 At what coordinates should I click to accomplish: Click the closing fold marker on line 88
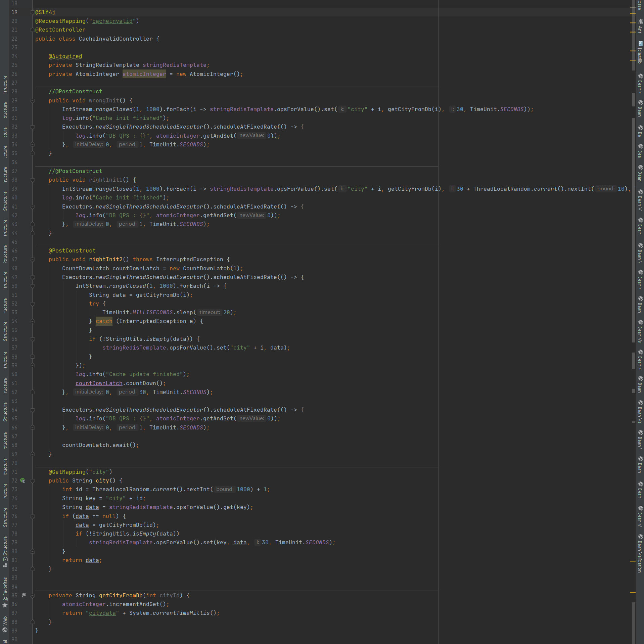[x=33, y=622]
